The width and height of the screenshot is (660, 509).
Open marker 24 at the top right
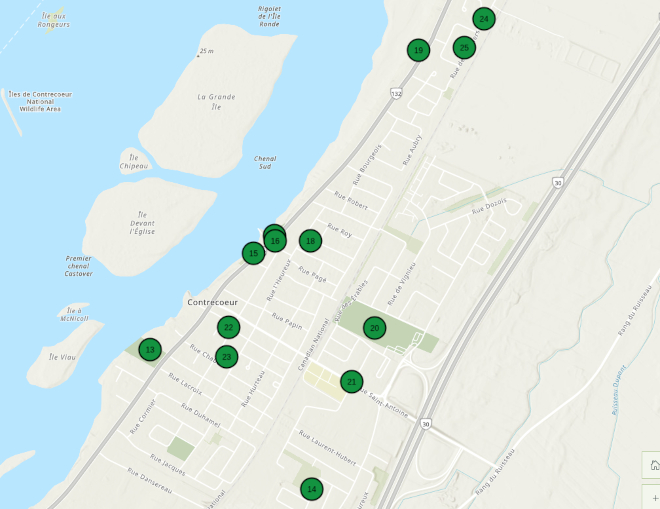click(x=484, y=19)
